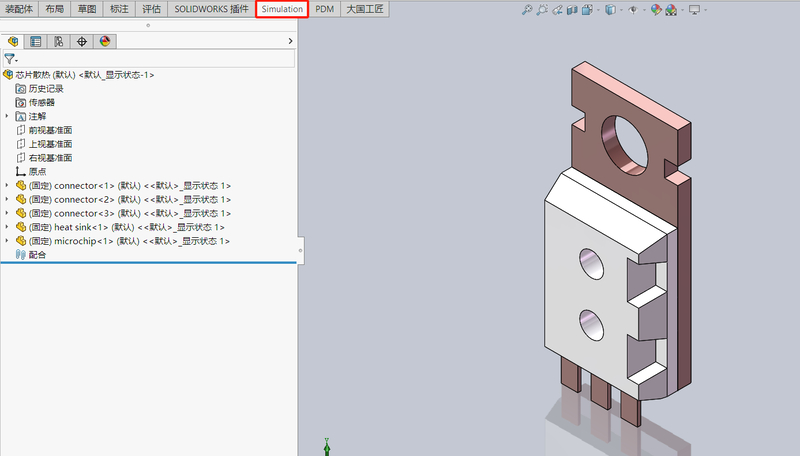This screenshot has width=800, height=456.
Task: Open the DisplayManager color ball tab
Action: (105, 42)
